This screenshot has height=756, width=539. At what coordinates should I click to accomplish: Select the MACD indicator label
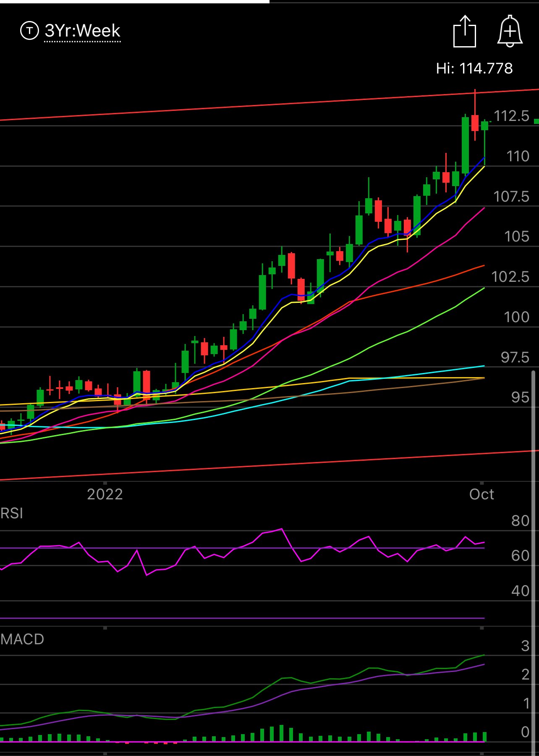(x=22, y=639)
